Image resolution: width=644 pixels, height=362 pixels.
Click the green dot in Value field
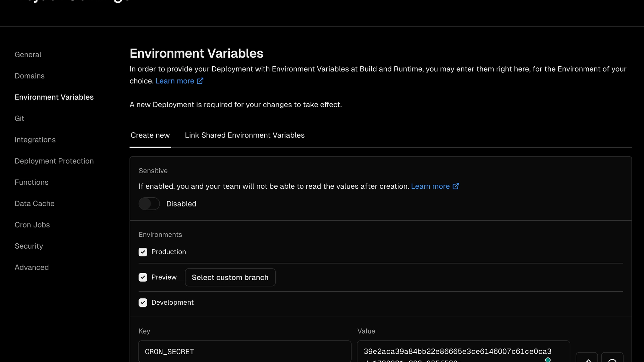pyautogui.click(x=548, y=360)
